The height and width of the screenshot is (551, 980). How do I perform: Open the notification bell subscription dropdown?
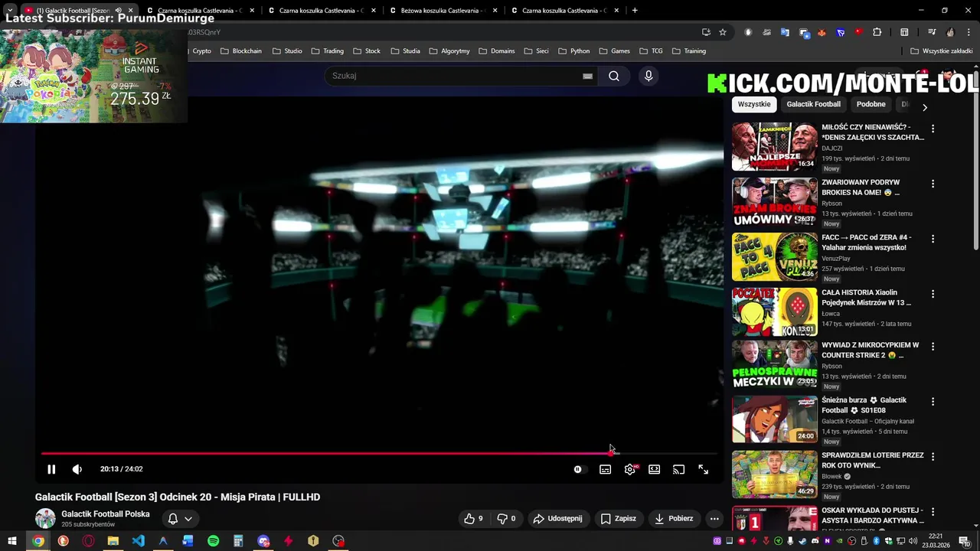point(180,518)
